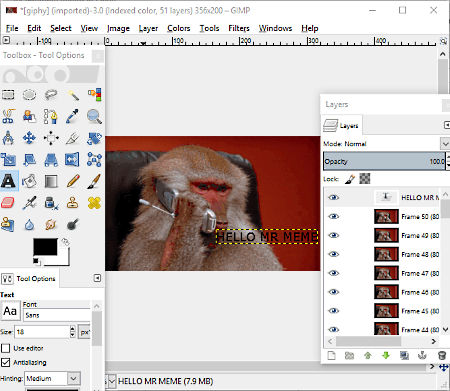450x391 pixels.
Task: Select the Clone stamp tool
Action: coord(73,203)
